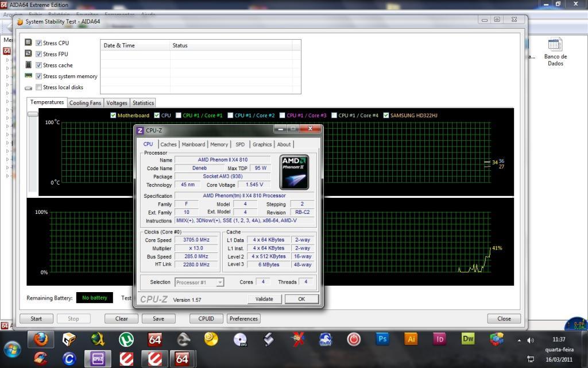Hide the Motherboard temperature graph line
Screen dimensions: 588x368
tap(113, 115)
